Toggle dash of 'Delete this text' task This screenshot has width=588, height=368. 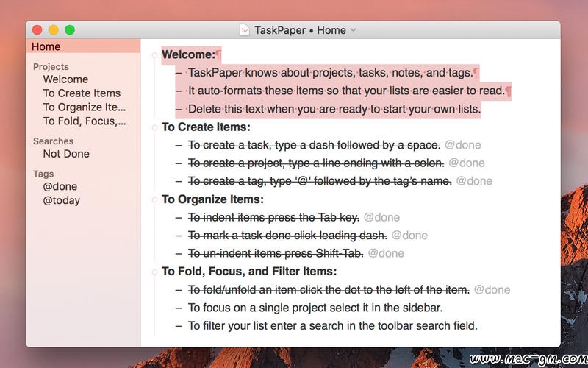click(x=179, y=109)
